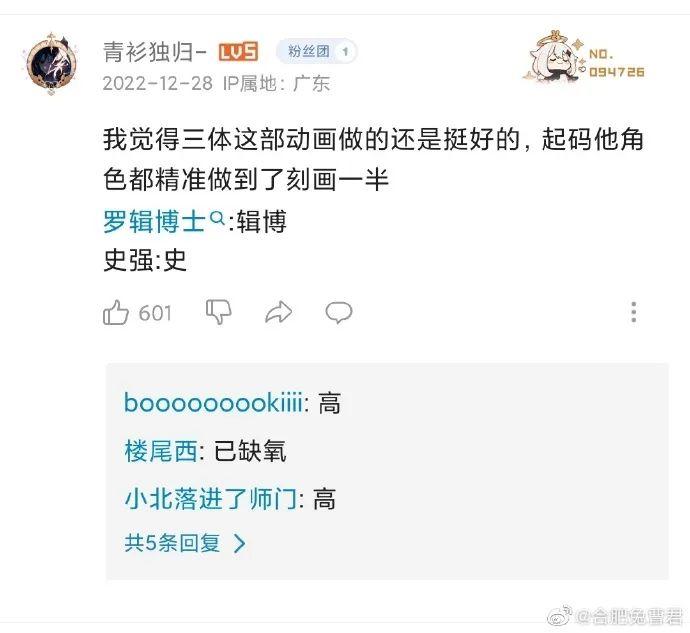Tap the search icon beside 罗辑博士
Image resolution: width=690 pixels, height=633 pixels.
(x=218, y=217)
